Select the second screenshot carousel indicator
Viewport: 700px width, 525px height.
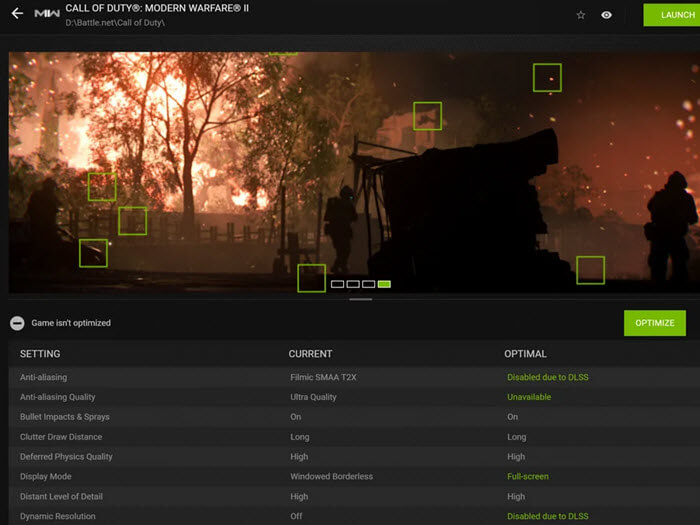[x=353, y=284]
